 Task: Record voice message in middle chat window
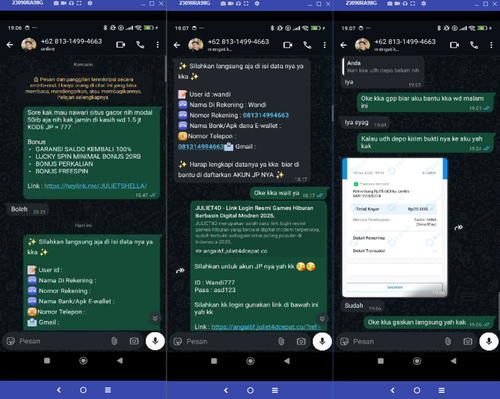pos(322,341)
